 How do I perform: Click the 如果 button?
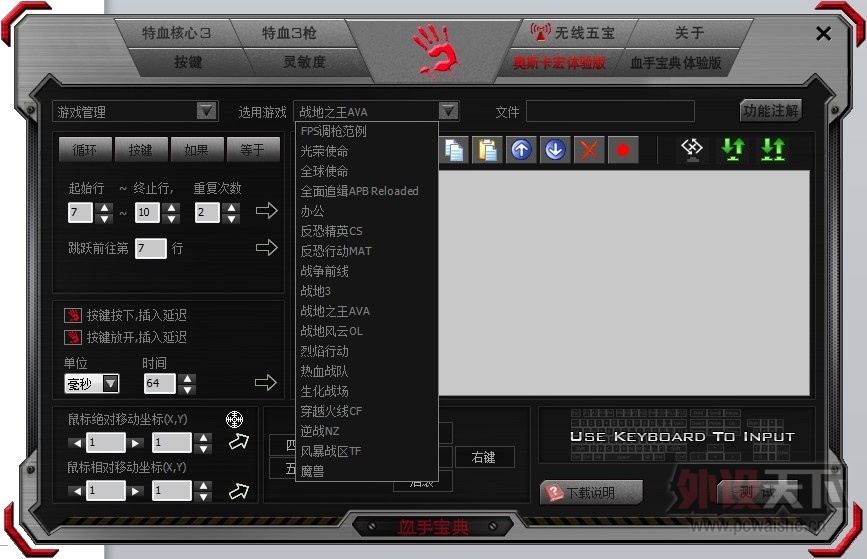(197, 150)
